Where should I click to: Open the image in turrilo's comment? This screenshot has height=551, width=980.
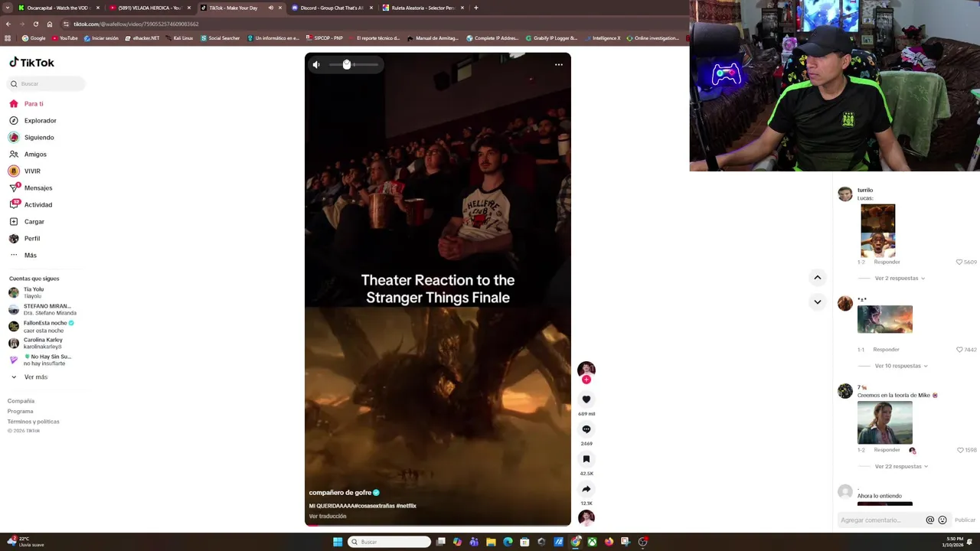[x=878, y=230]
